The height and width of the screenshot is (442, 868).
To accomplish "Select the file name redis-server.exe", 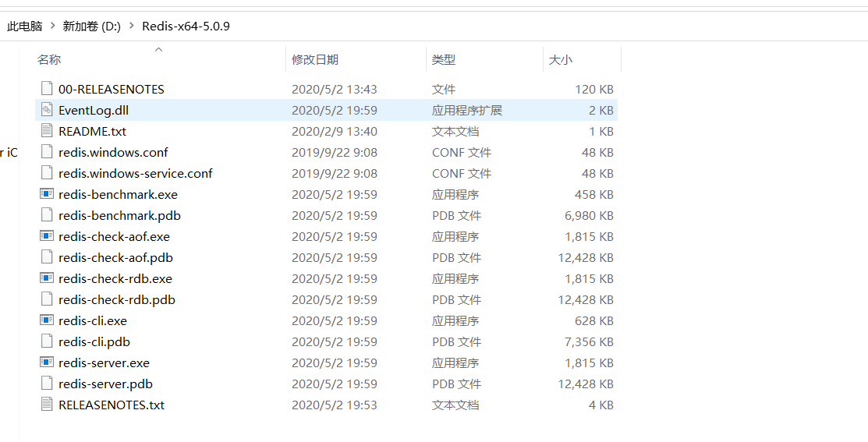I will pyautogui.click(x=104, y=362).
